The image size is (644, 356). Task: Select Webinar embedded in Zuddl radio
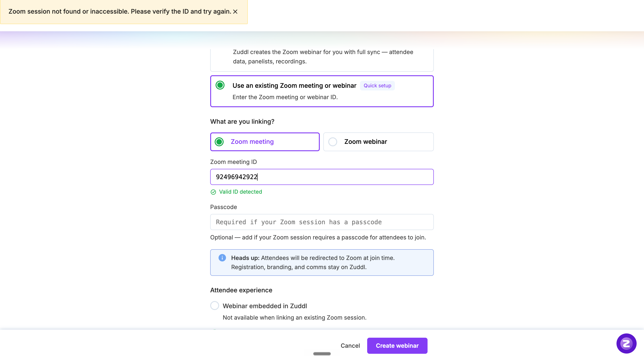point(214,306)
